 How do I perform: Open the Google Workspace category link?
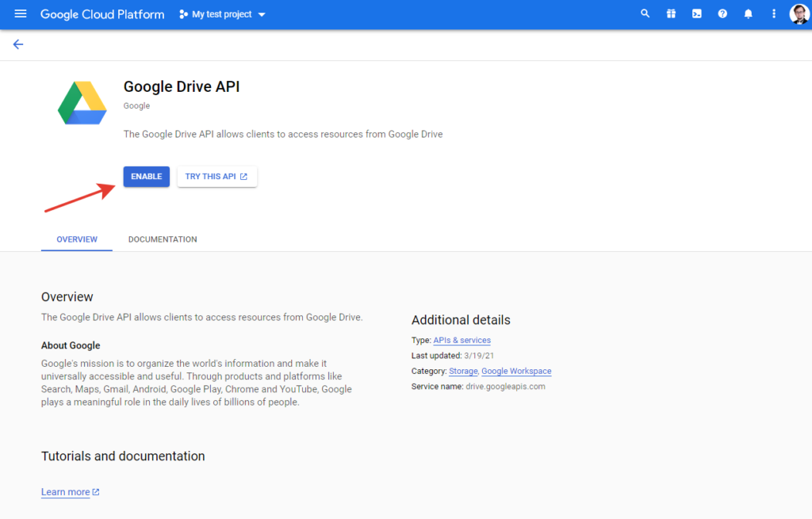[x=516, y=371]
